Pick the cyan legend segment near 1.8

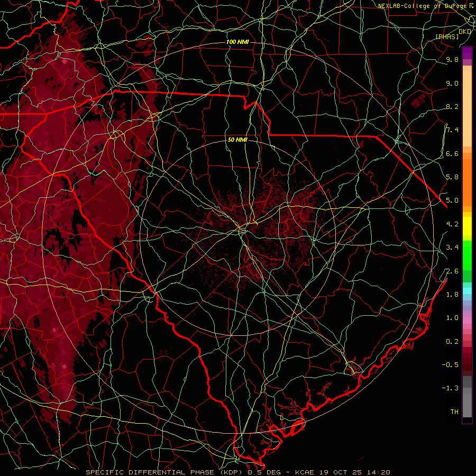[x=467, y=290]
